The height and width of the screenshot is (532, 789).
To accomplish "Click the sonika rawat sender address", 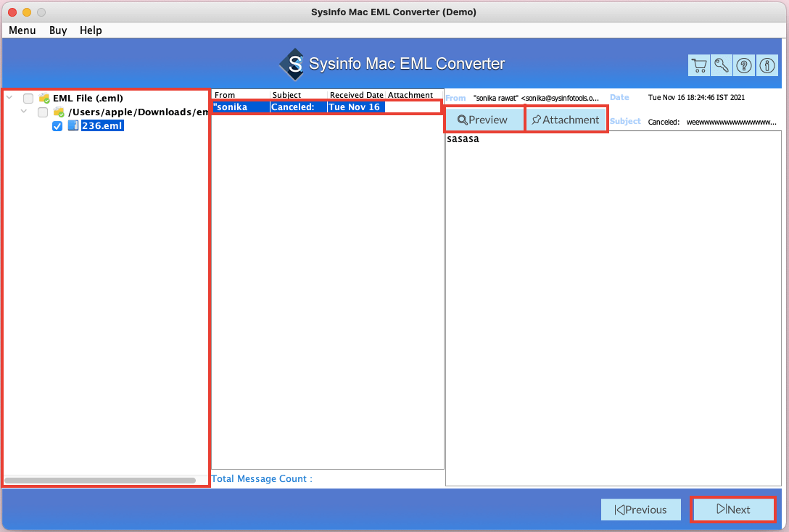I will [x=536, y=98].
